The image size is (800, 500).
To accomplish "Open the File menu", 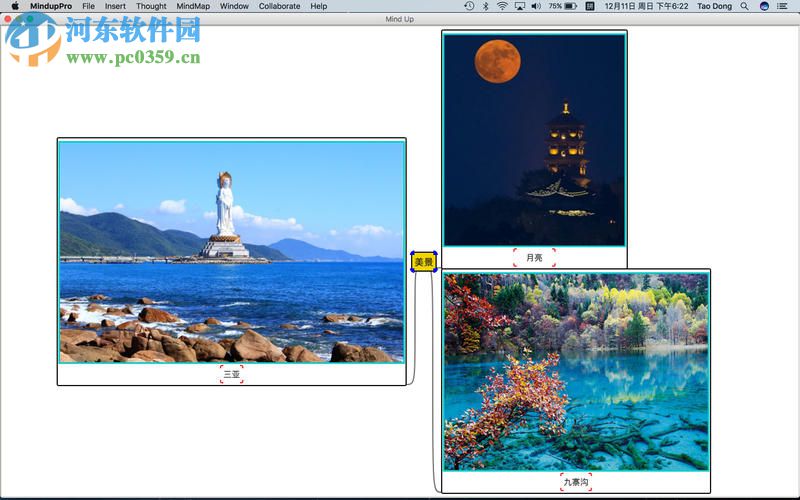I will coord(88,6).
